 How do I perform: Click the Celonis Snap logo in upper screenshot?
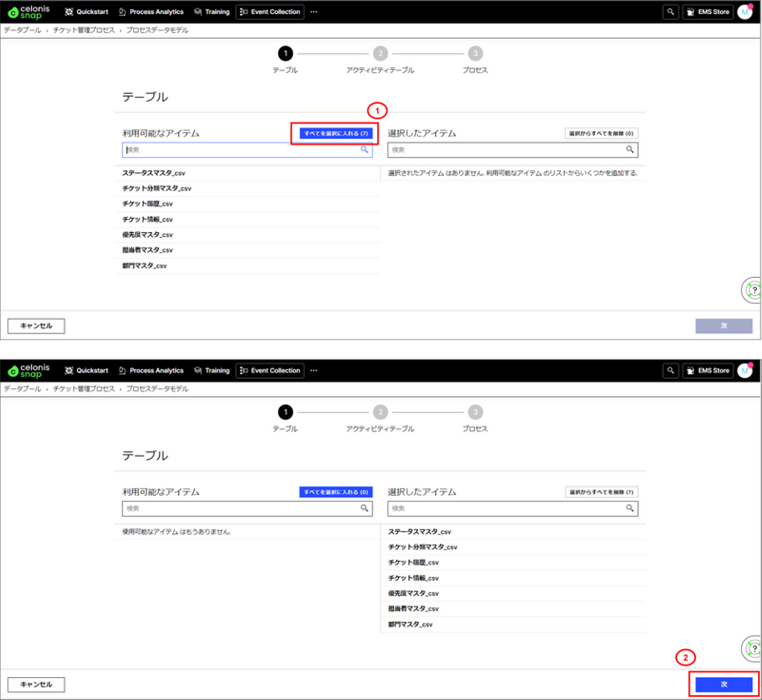[29, 12]
